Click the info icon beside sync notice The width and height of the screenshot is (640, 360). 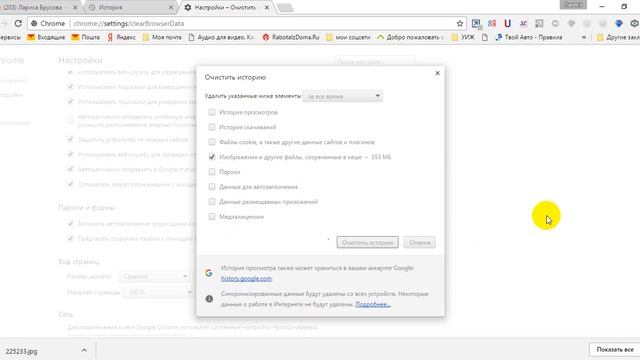click(x=209, y=299)
